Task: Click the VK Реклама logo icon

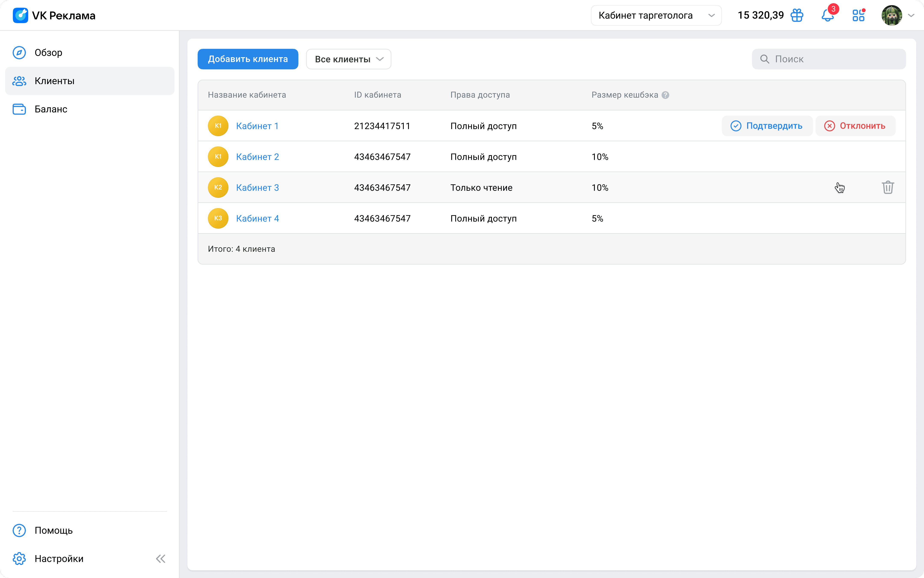Action: [x=20, y=15]
